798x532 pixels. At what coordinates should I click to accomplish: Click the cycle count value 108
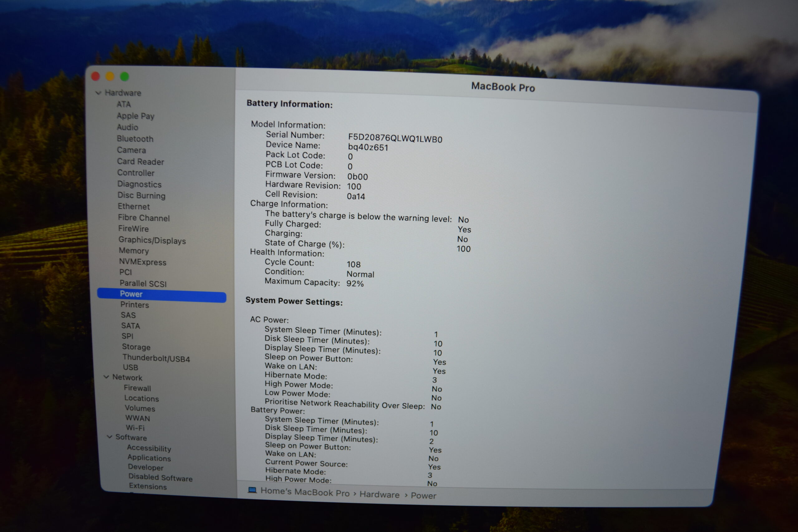[353, 264]
